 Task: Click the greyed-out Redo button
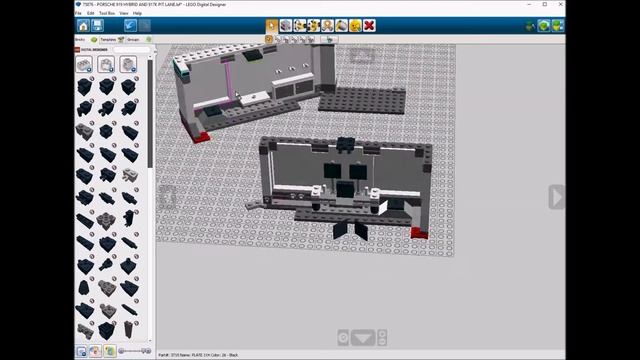click(144, 26)
